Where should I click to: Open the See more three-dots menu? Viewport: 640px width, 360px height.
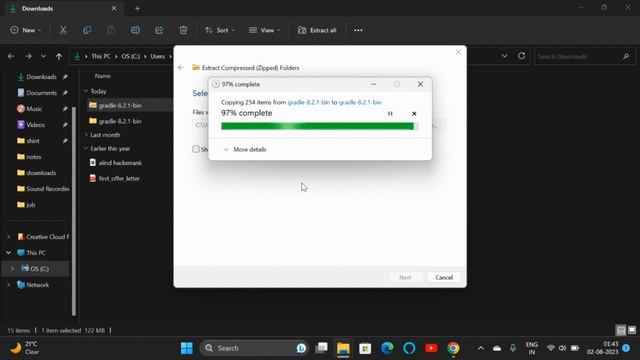(358, 30)
